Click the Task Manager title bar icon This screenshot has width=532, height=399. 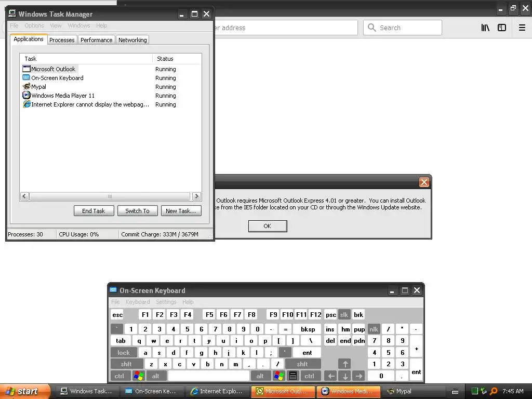click(x=12, y=14)
